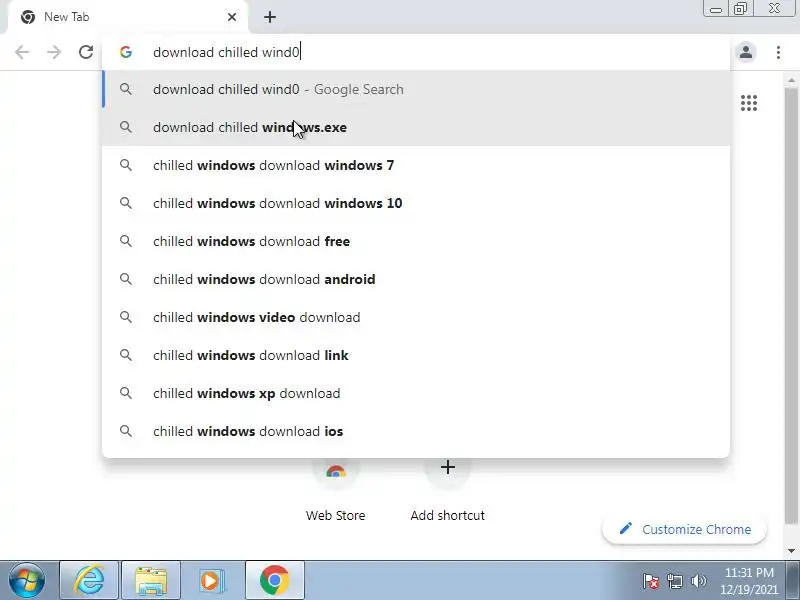Open the Chrome profile avatar icon
The width and height of the screenshot is (800, 600).
coord(745,52)
